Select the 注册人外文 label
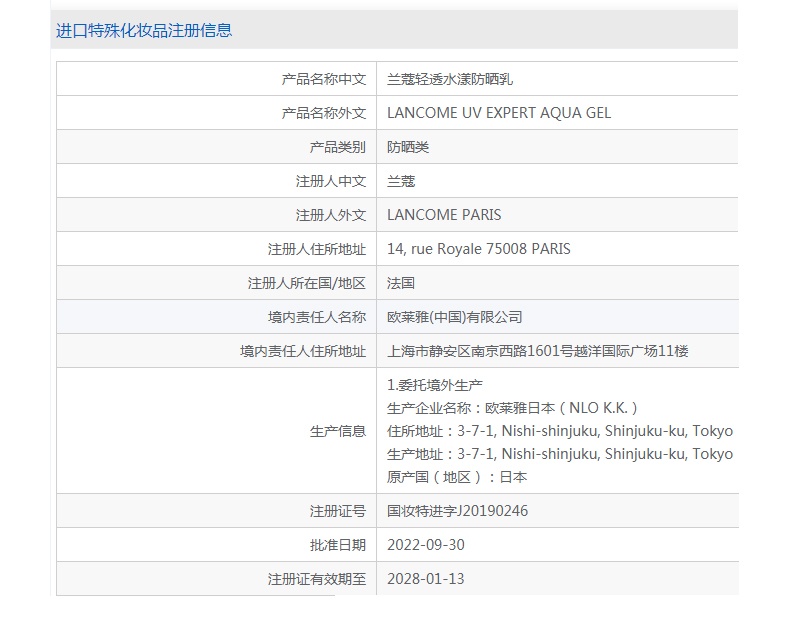Image resolution: width=786 pixels, height=617 pixels. pyautogui.click(x=331, y=216)
